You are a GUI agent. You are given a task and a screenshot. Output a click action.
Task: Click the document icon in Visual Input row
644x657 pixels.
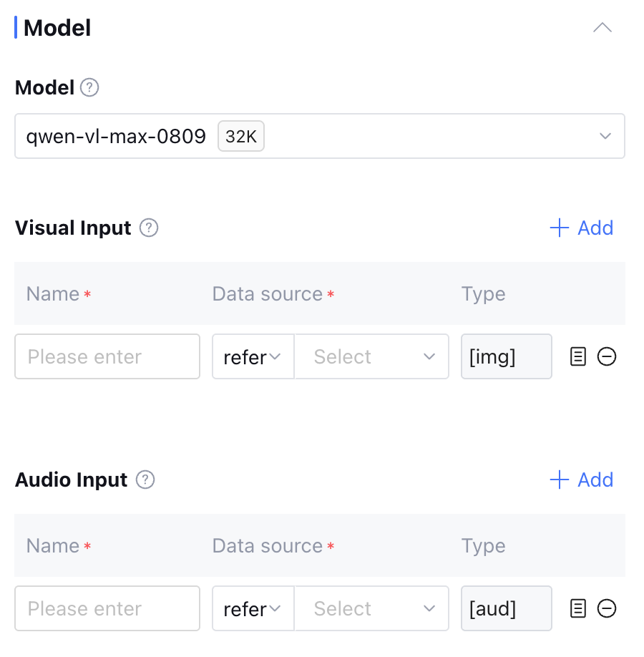[x=578, y=356]
